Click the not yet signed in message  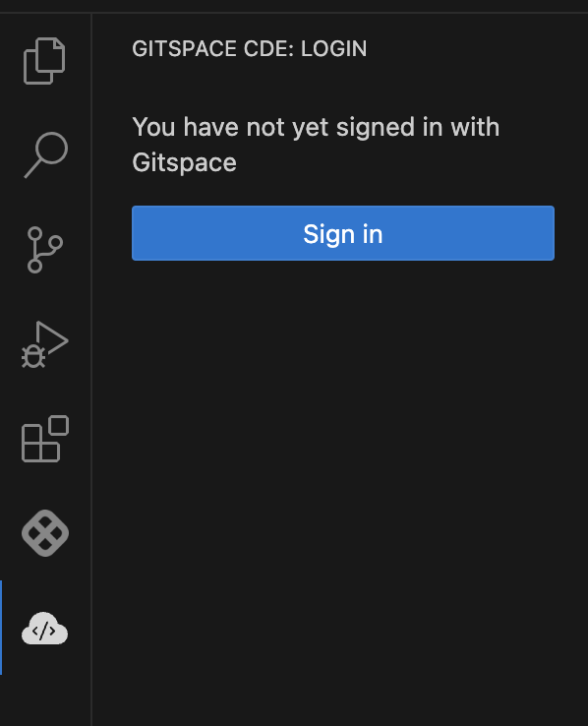(316, 145)
